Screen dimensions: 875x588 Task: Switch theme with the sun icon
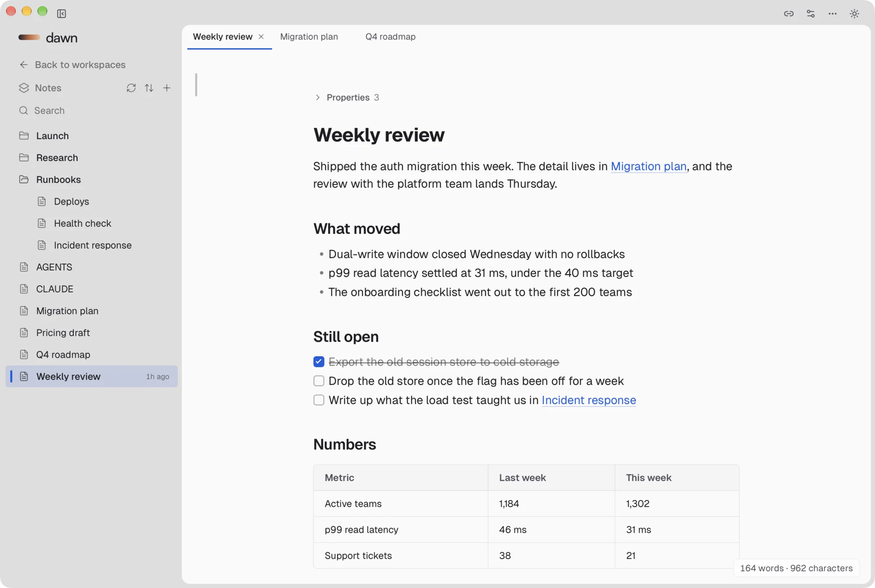click(x=854, y=14)
